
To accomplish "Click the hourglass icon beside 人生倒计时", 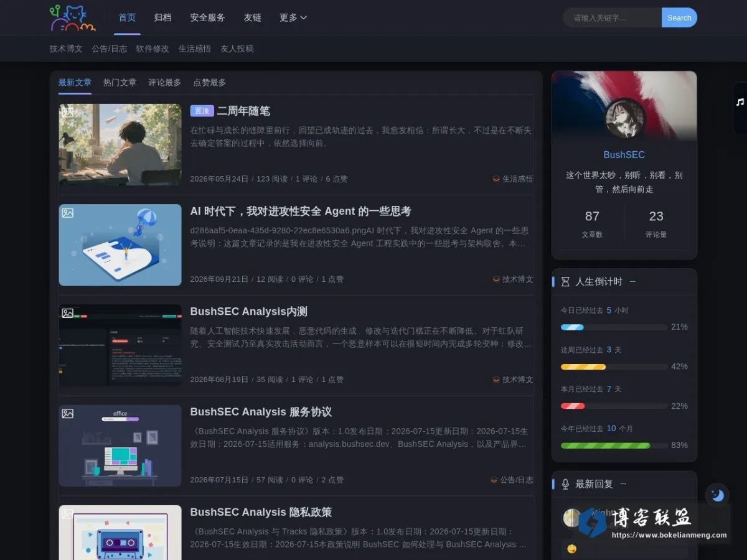I will [x=565, y=282].
